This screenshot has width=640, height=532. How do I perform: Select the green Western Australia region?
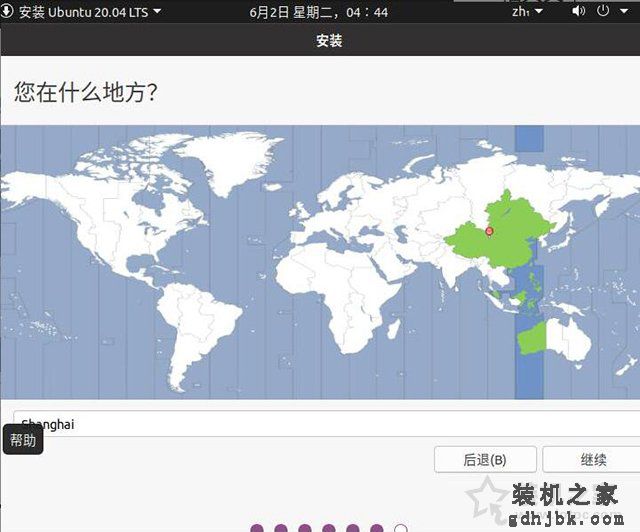(531, 339)
